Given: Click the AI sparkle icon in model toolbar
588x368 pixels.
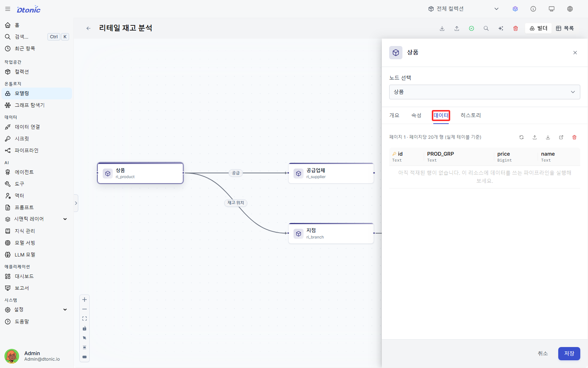Looking at the screenshot, I should point(501,28).
